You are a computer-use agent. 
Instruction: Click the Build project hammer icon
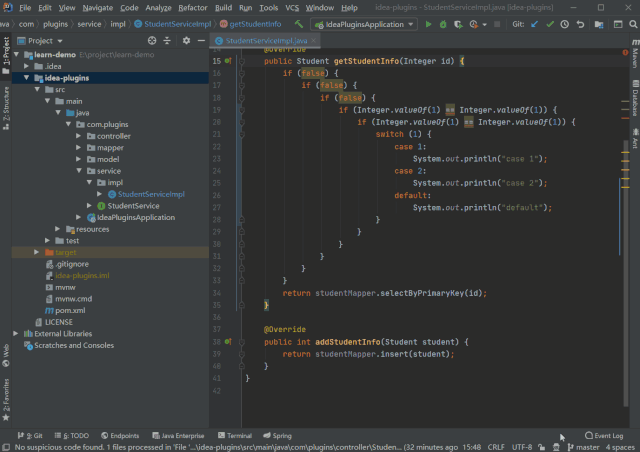299,23
